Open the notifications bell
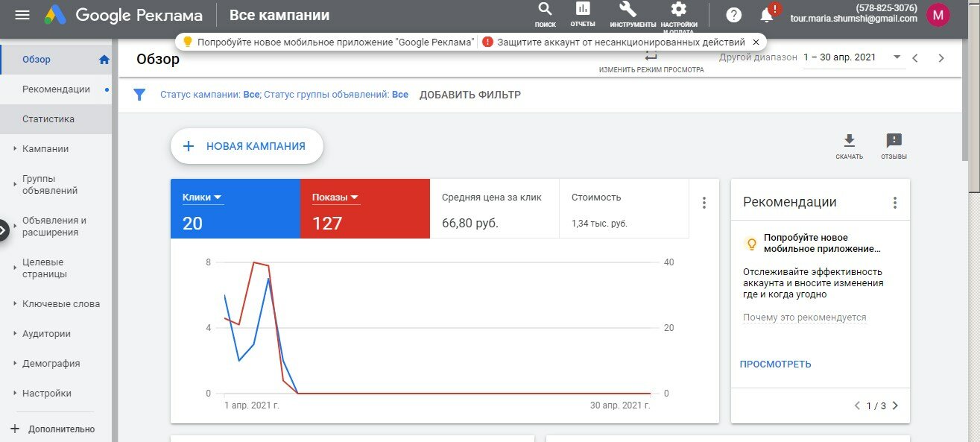Viewport: 980px width, 442px height. coord(768,13)
